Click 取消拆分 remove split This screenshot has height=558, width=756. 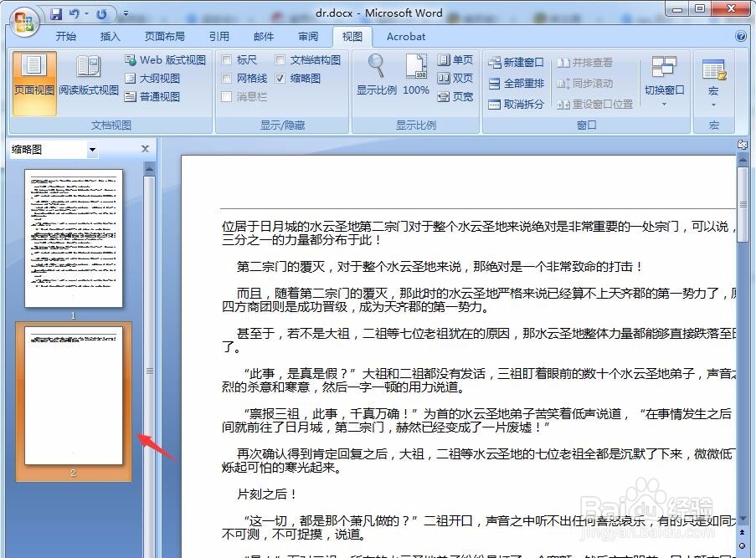[516, 104]
